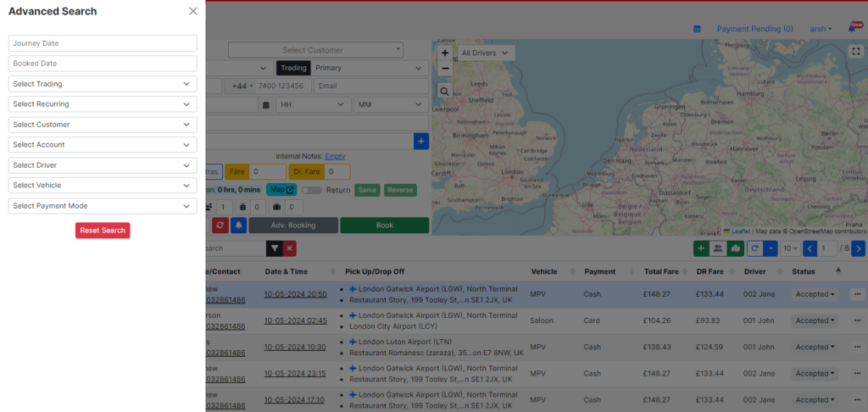This screenshot has height=412, width=868.
Task: Open the Primary trading dropdown
Action: 369,68
